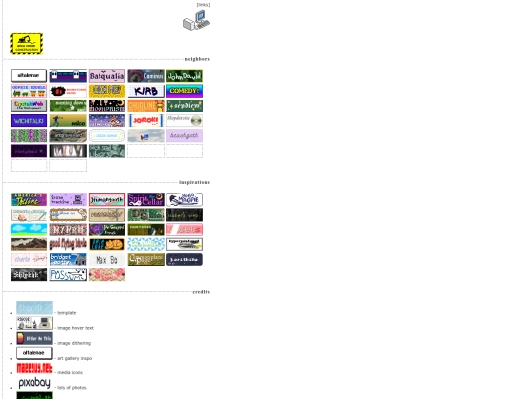Click the green-purple static noise button
Screen dimensions: 532x399
coord(29,135)
